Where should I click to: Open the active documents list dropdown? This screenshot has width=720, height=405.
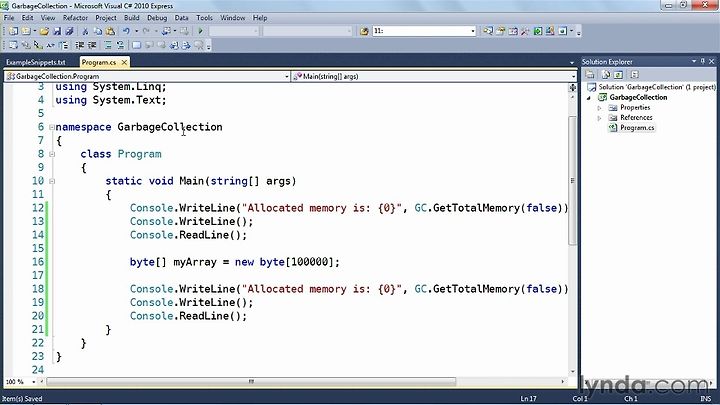pyautogui.click(x=572, y=62)
